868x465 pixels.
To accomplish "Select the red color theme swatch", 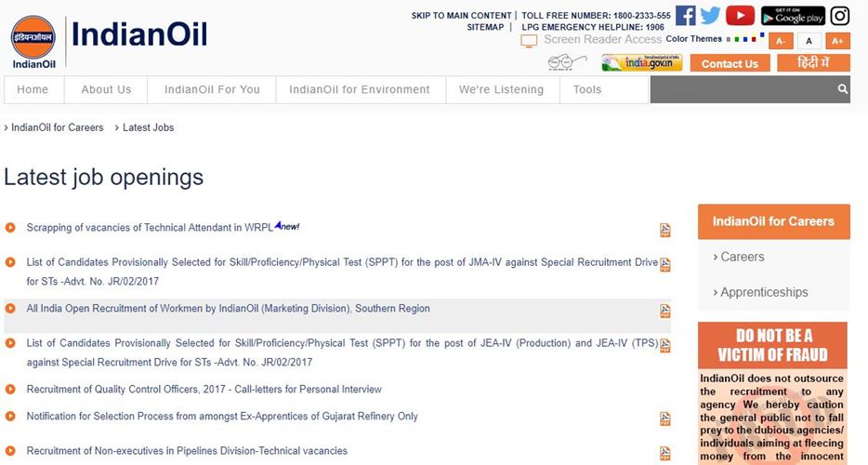I will point(754,39).
